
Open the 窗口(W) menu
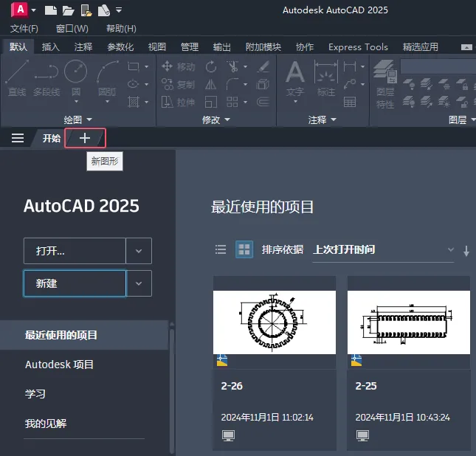coord(72,29)
